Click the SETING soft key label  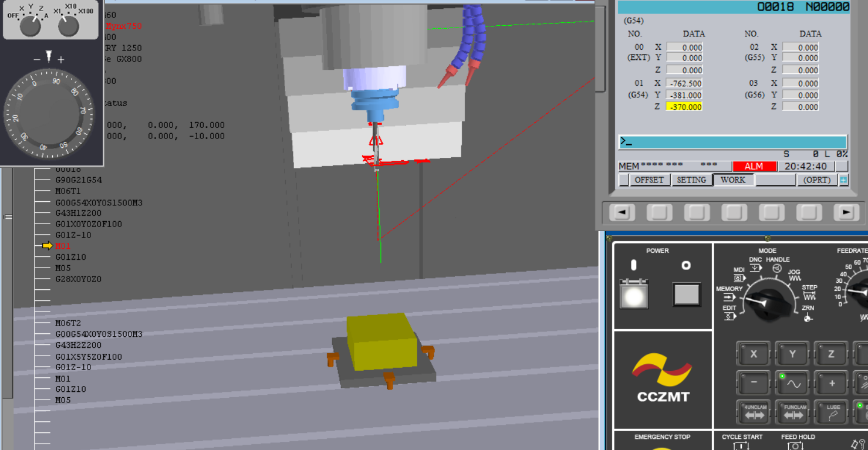[691, 180]
